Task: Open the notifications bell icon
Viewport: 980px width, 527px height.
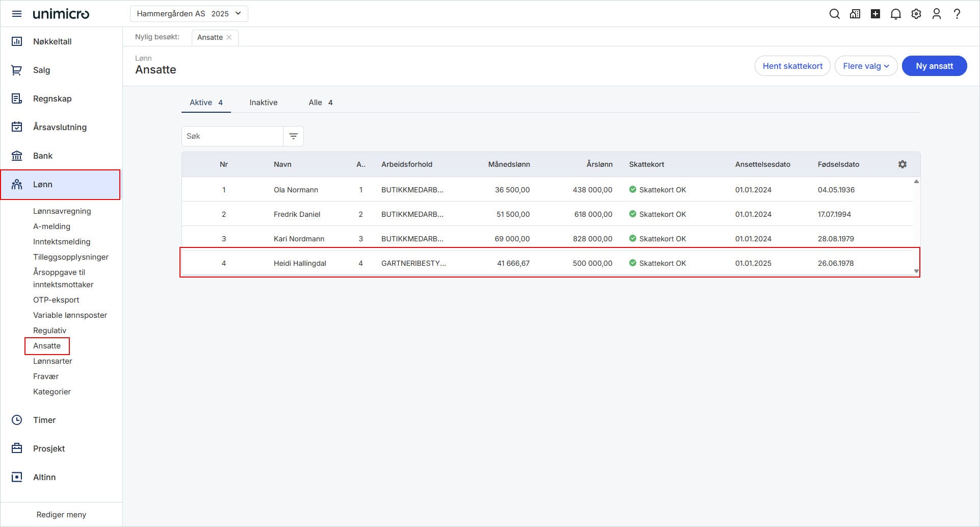Action: [x=895, y=14]
